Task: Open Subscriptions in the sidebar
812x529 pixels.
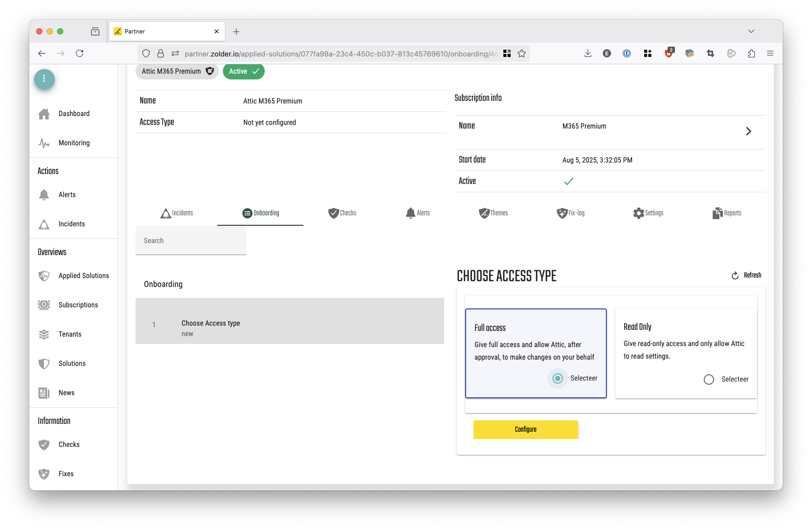Action: [x=77, y=305]
